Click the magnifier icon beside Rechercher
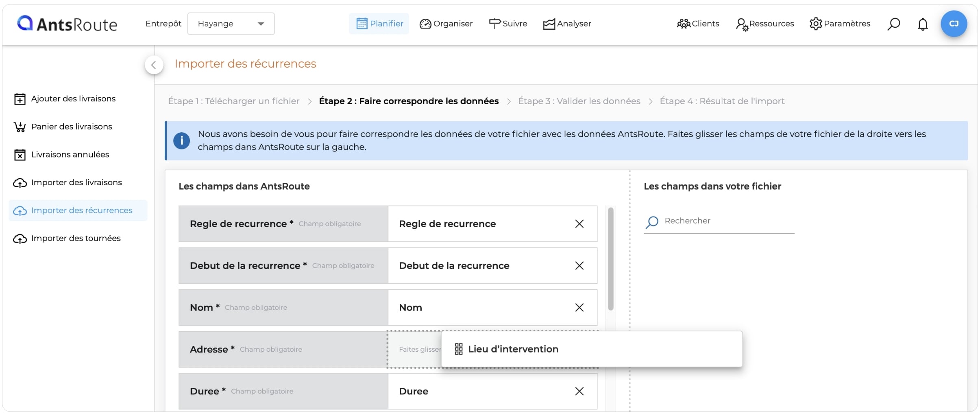The height and width of the screenshot is (414, 980). point(652,222)
